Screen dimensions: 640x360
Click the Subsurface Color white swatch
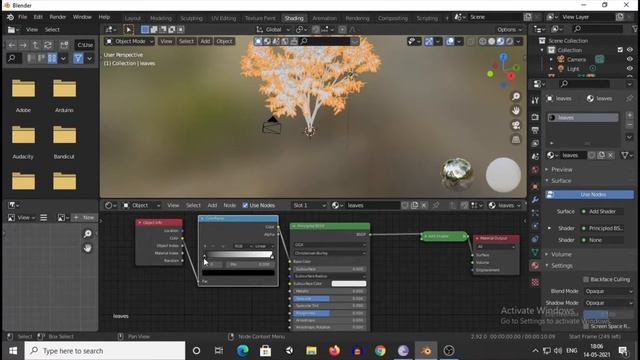point(349,284)
